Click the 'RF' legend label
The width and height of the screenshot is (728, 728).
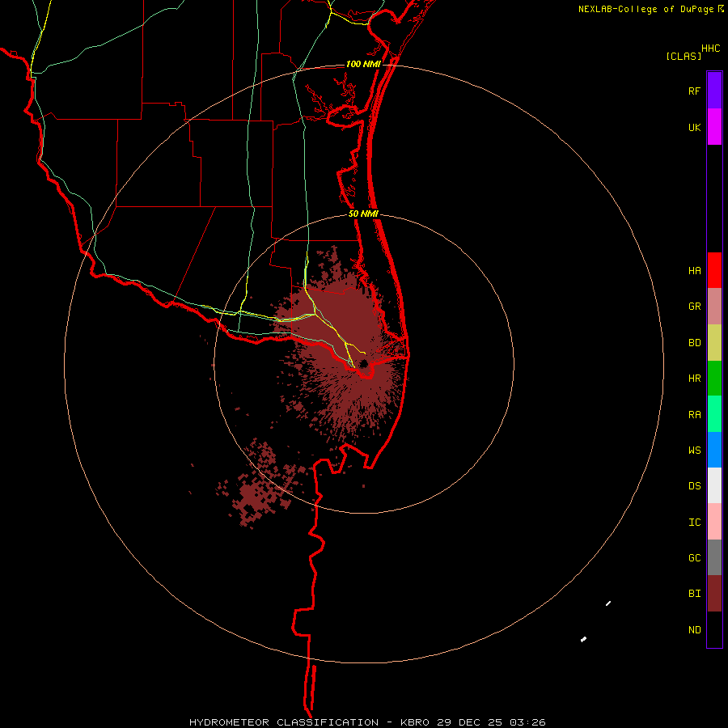coord(694,91)
